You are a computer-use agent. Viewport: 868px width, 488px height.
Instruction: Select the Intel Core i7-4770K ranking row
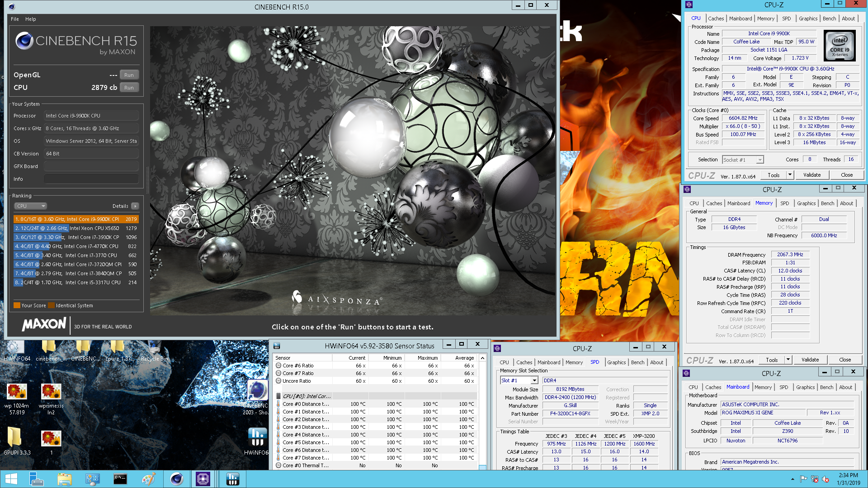(76, 246)
